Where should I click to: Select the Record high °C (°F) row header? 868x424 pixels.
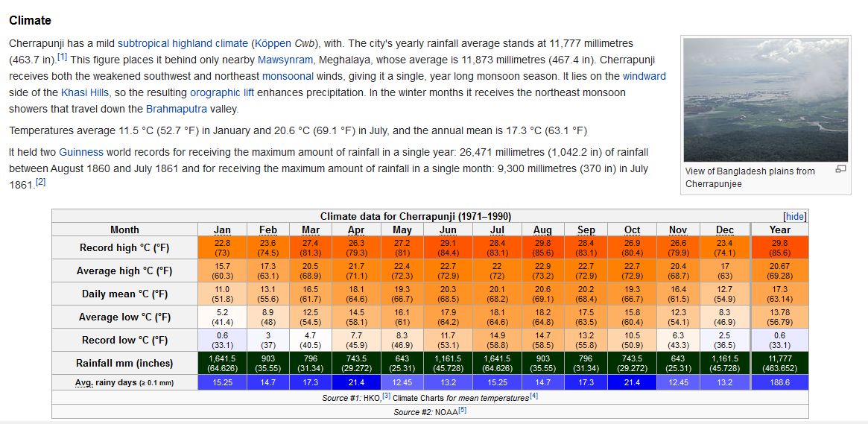[x=124, y=247]
